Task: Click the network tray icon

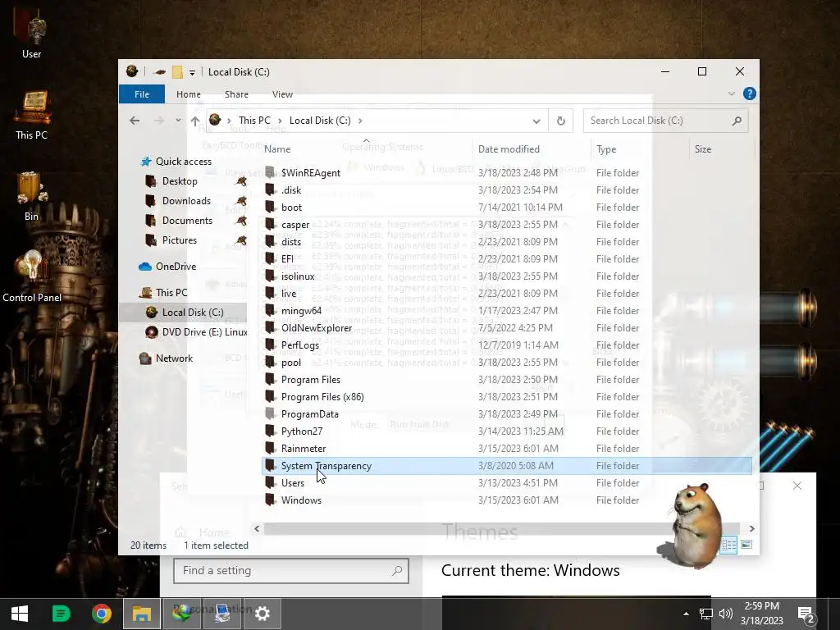Action: pos(706,614)
